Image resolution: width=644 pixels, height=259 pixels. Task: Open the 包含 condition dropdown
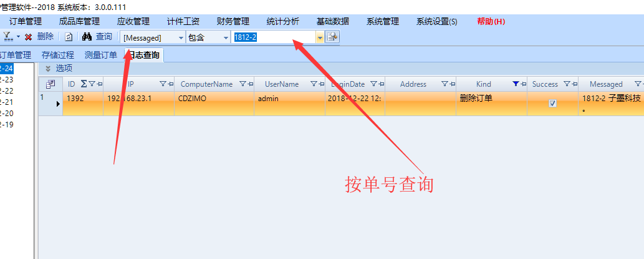226,37
